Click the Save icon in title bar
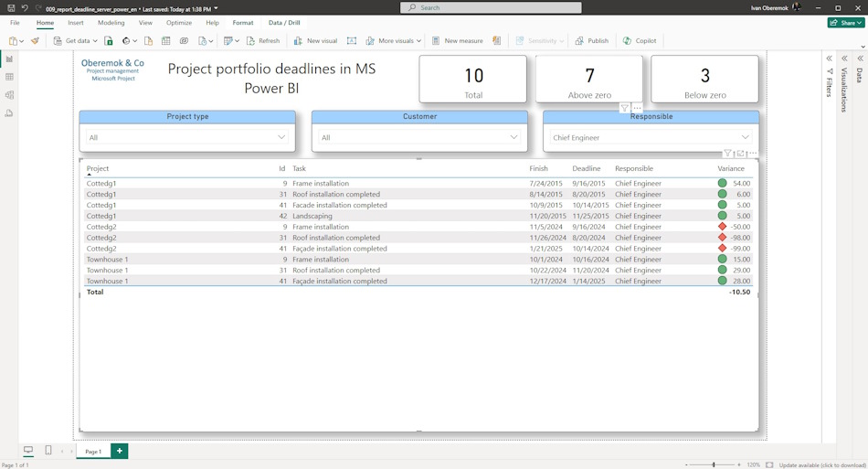This screenshot has height=469, width=868. [11, 8]
